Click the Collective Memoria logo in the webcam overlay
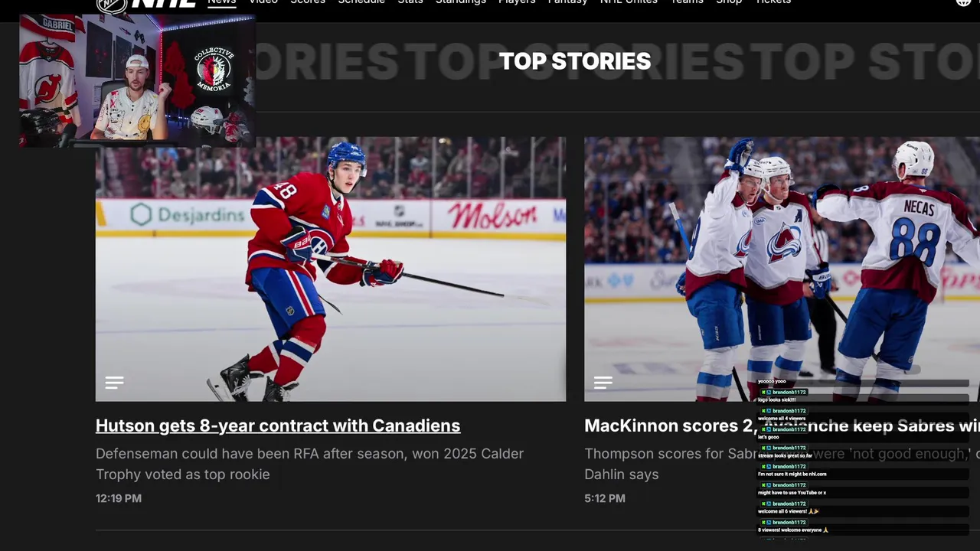Image resolution: width=980 pixels, height=551 pixels. (x=214, y=70)
